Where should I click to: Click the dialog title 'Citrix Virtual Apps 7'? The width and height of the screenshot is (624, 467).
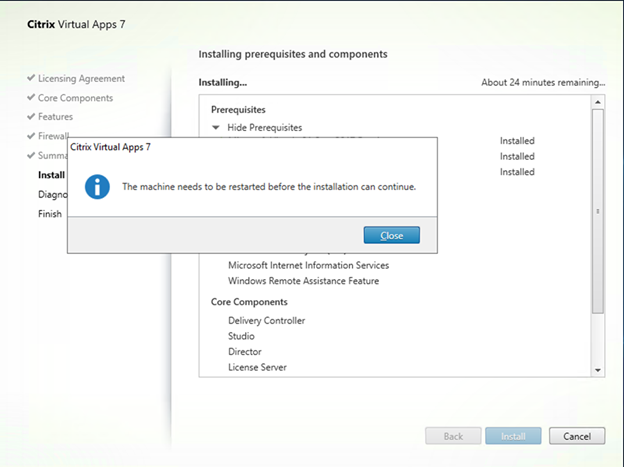pyautogui.click(x=110, y=147)
